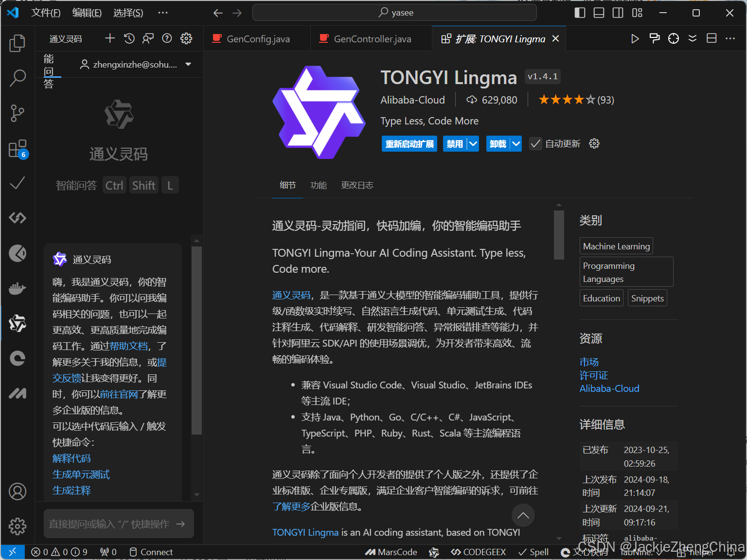Toggle the bottom panel layout icon
Image resolution: width=747 pixels, height=560 pixels.
(x=599, y=13)
